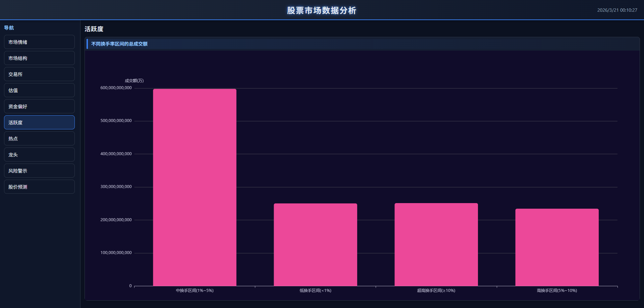Viewport: 644px width, 308px height.
Task: Click the 成交额(万) y-axis label
Action: [x=134, y=81]
